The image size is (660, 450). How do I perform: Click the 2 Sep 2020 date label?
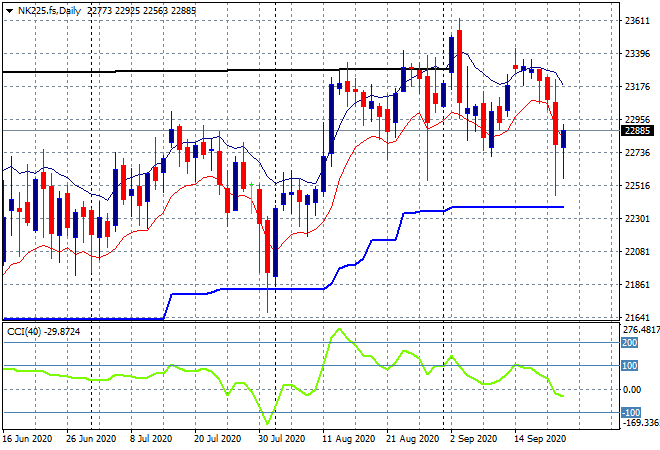[473, 439]
